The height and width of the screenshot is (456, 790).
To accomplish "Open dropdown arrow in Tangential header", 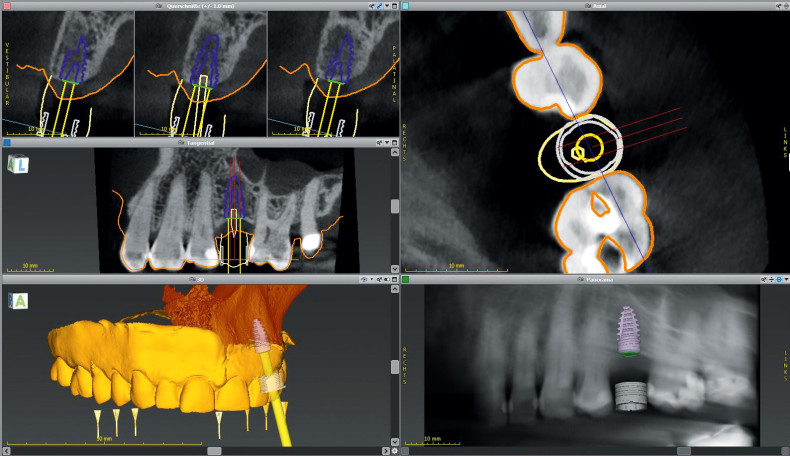I will pos(387,143).
